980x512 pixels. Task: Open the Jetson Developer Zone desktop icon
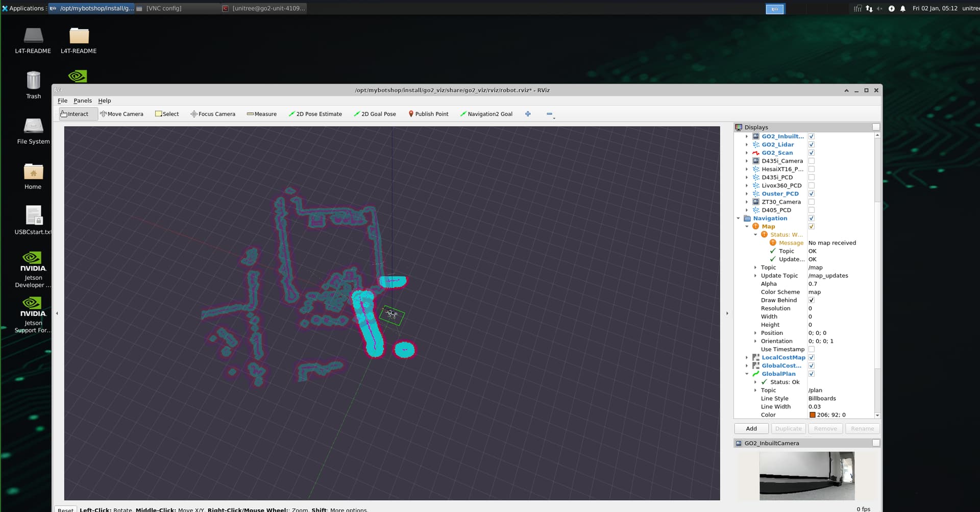tap(33, 269)
